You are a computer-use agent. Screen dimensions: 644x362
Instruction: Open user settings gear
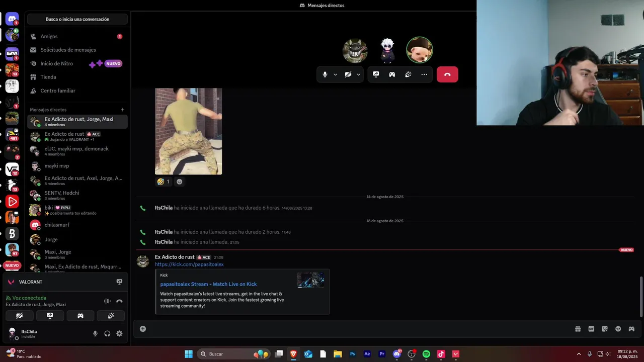tap(119, 333)
